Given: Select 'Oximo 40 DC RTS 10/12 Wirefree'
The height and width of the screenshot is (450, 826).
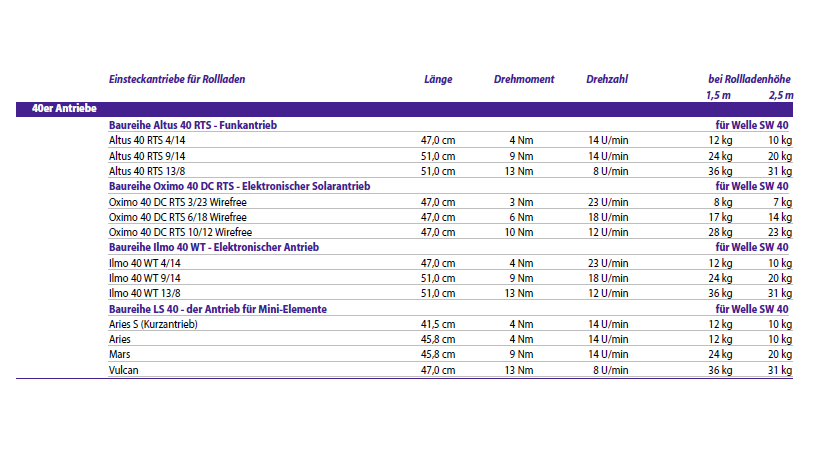Looking at the screenshot, I should [180, 232].
